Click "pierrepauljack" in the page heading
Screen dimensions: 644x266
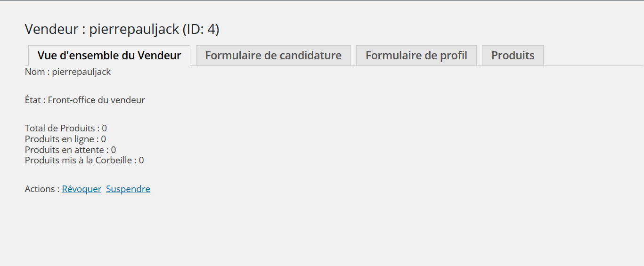134,30
